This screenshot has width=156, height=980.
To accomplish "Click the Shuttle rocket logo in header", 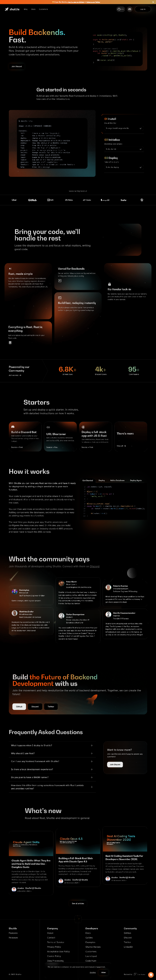I will (x=12, y=9).
